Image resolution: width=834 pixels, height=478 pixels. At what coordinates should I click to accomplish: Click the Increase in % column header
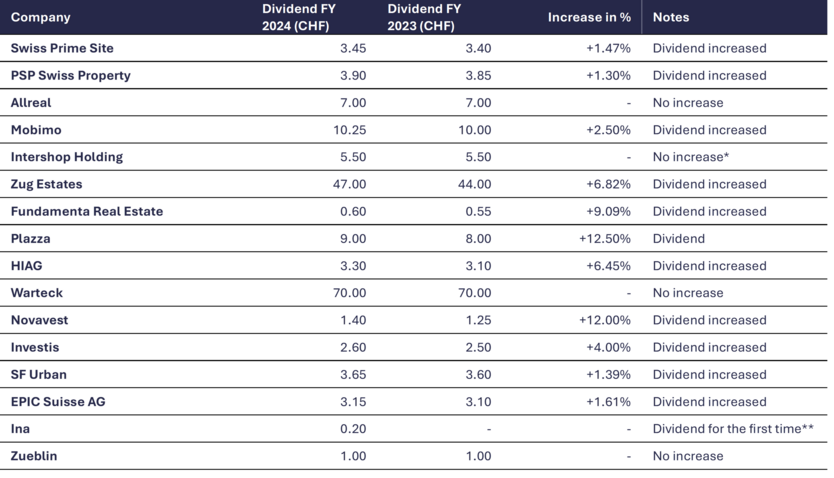pos(589,17)
